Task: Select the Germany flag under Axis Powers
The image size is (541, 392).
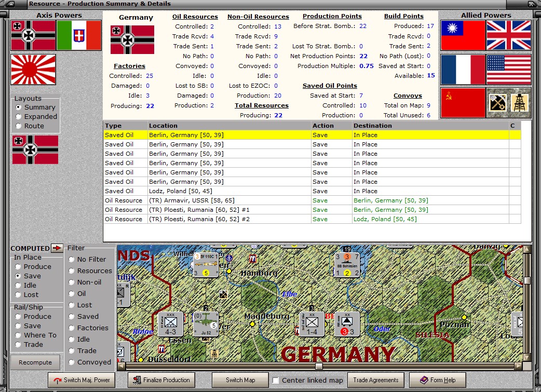Action: [x=33, y=35]
